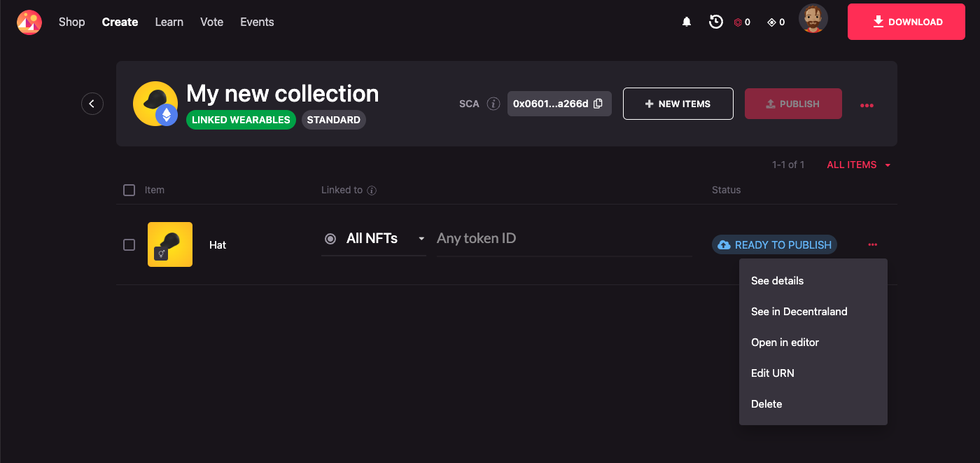
Task: Go back using the left chevron button
Action: click(x=92, y=104)
